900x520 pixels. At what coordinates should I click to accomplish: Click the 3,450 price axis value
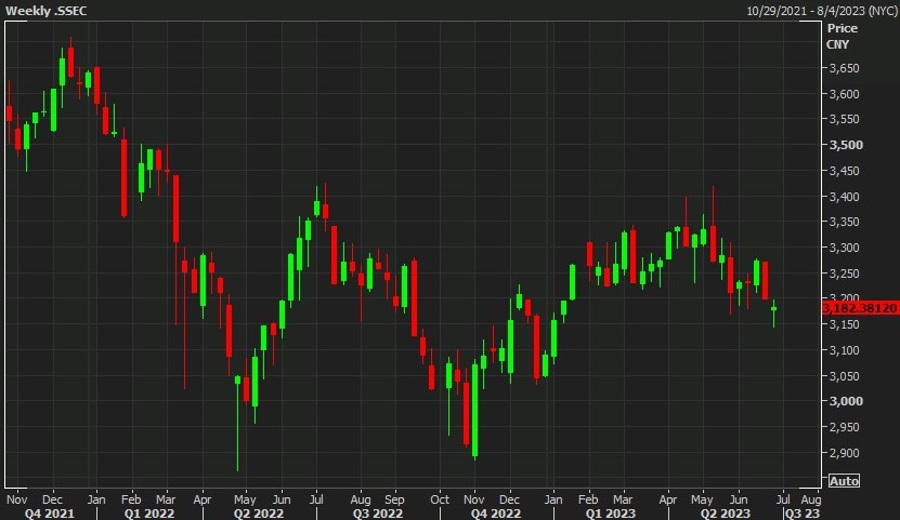pos(844,171)
